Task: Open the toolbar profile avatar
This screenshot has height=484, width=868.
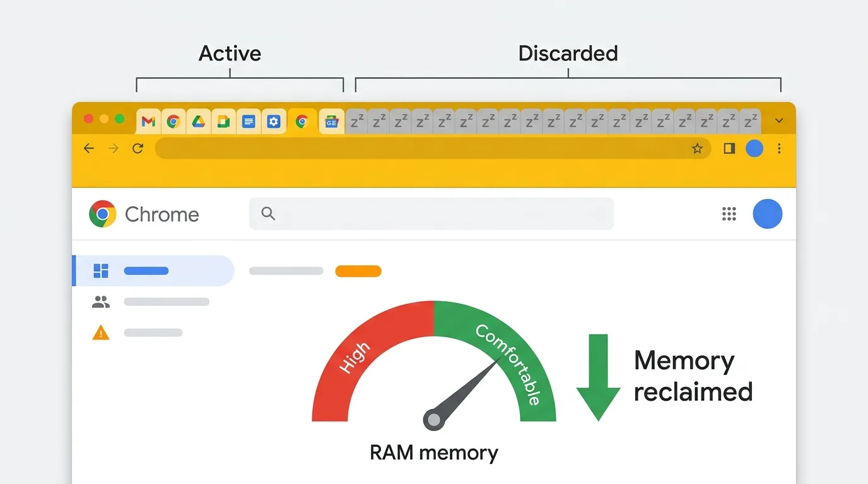Action: coord(754,149)
